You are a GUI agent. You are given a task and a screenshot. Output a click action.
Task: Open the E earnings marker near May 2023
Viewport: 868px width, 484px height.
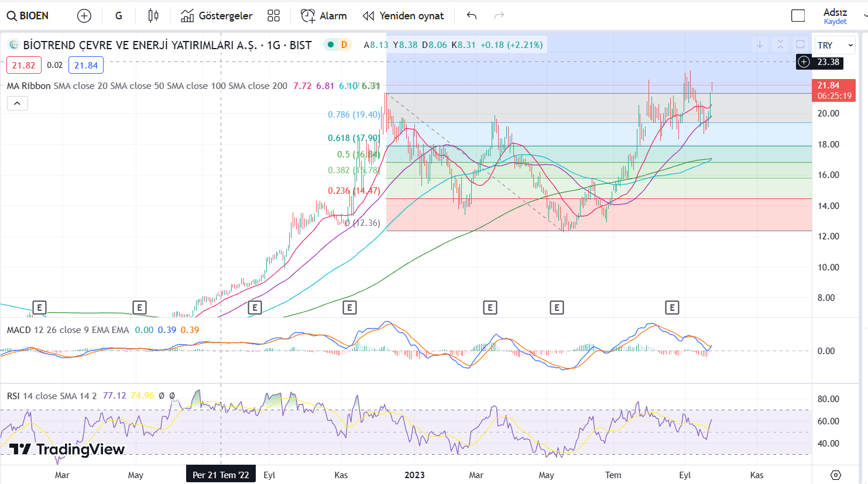557,307
